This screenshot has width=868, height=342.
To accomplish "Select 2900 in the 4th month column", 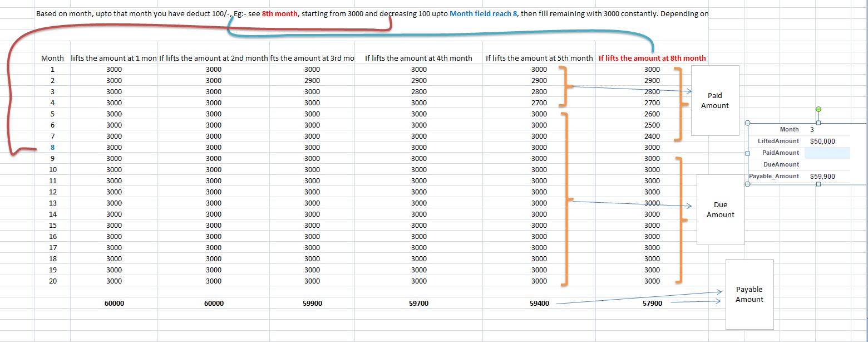I will [x=419, y=80].
